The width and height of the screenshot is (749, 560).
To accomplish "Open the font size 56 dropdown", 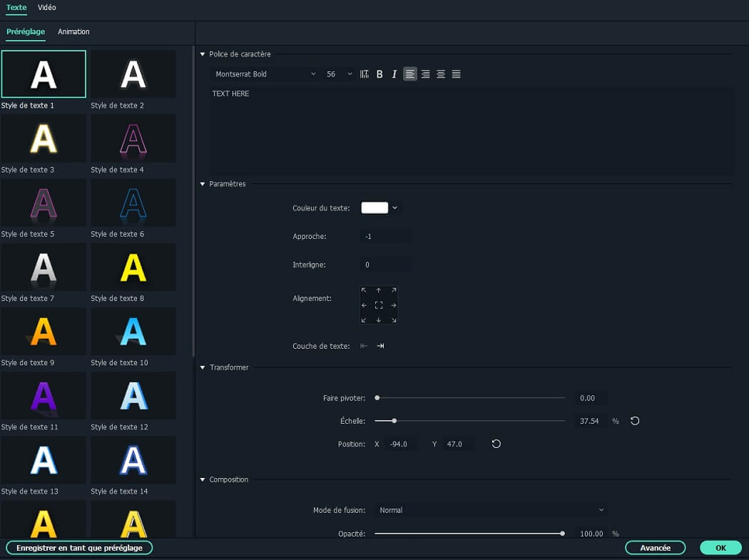I will (x=339, y=74).
